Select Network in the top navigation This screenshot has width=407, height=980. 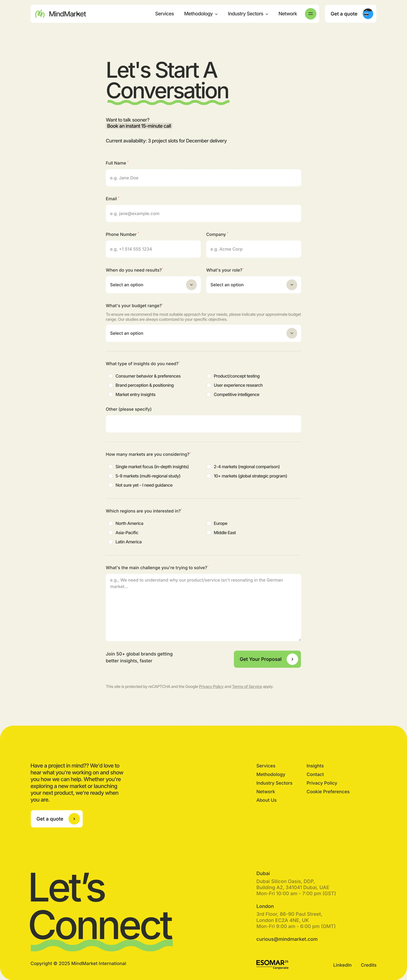point(288,14)
